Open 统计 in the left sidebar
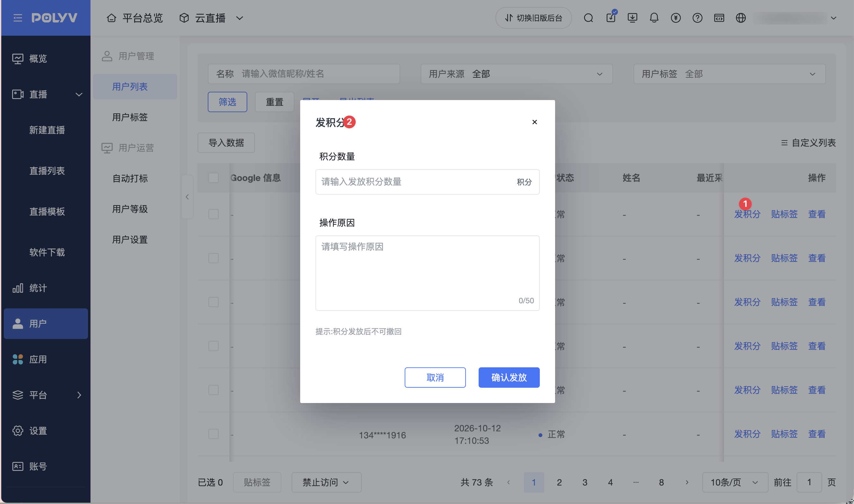This screenshot has width=854, height=504. [46, 288]
